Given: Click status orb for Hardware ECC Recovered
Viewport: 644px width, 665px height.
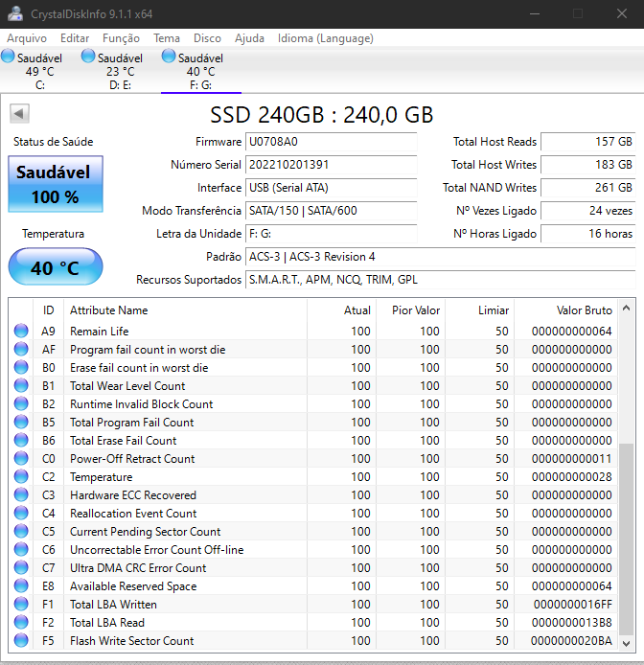Looking at the screenshot, I should coord(21,495).
